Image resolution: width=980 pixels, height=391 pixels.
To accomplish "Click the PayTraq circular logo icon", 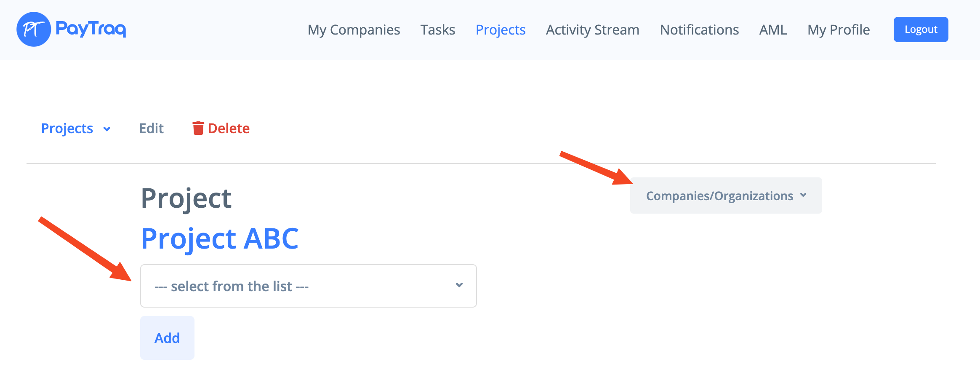I will 34,29.
